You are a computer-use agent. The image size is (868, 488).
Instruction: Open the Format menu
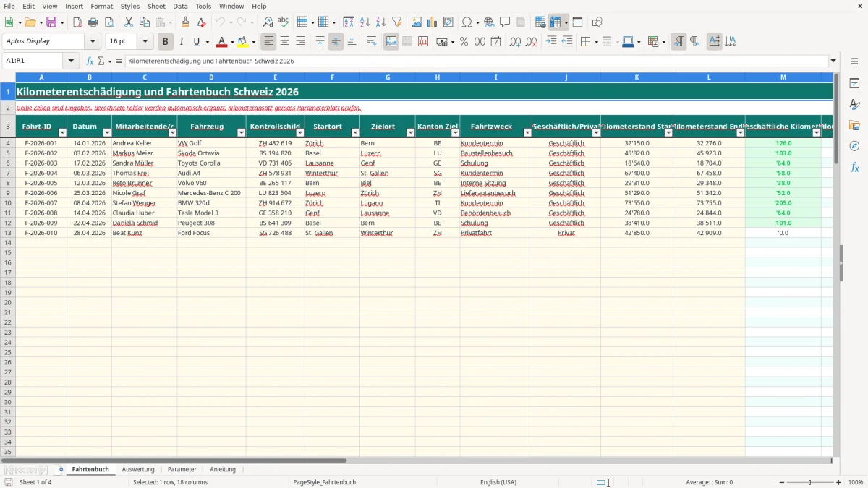(102, 6)
